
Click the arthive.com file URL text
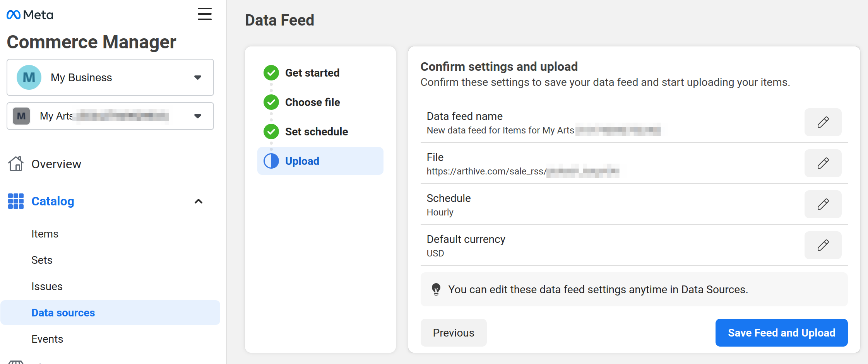[523, 171]
